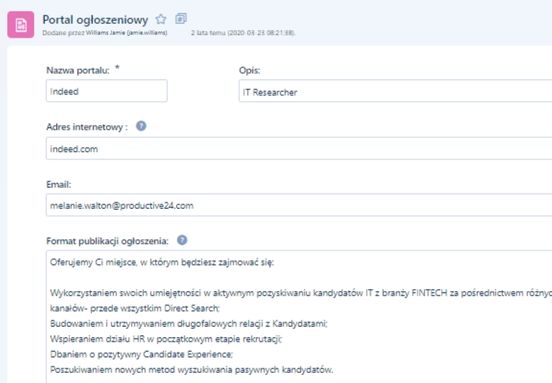Click the 'Format publikacji ogłoszenia:' label
This screenshot has height=383, width=552.
pos(107,241)
